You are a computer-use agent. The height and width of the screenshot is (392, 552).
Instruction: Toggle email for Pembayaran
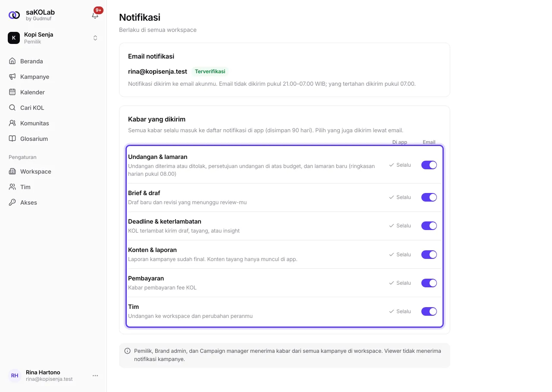click(429, 283)
